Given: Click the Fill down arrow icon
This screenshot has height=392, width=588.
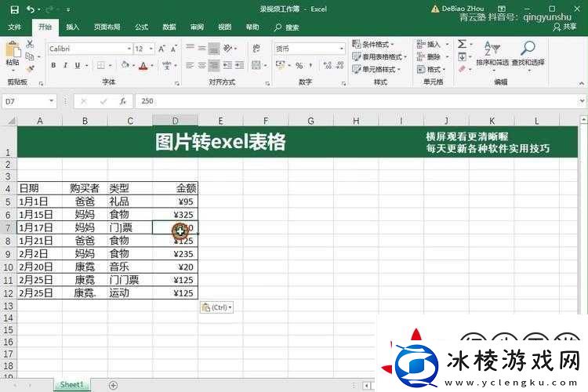Looking at the screenshot, I should coord(462,57).
